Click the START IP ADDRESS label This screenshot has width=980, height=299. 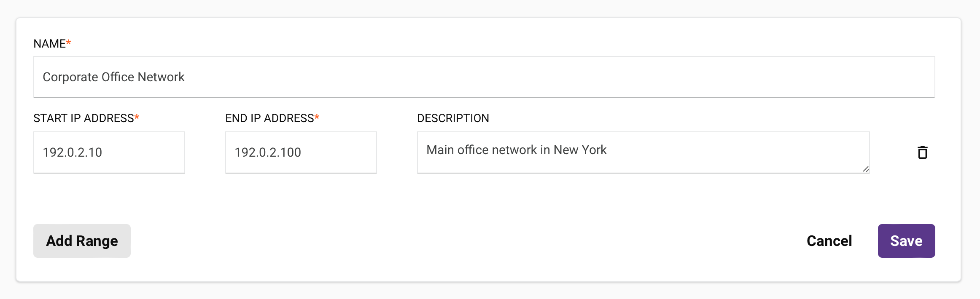coord(83,118)
